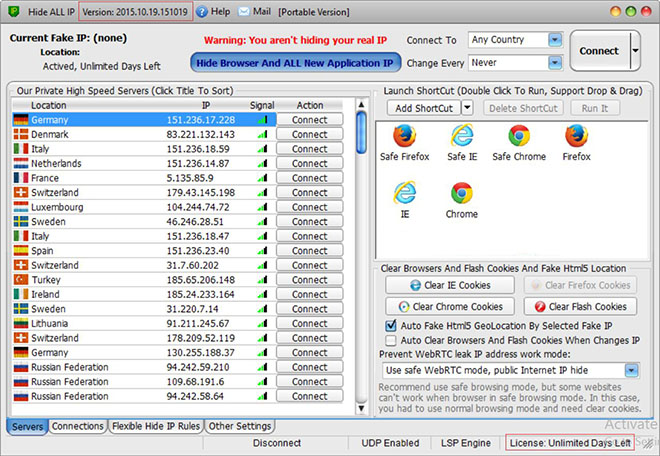The height and width of the screenshot is (456, 660).
Task: Click the Spain flag icon
Action: (21, 251)
